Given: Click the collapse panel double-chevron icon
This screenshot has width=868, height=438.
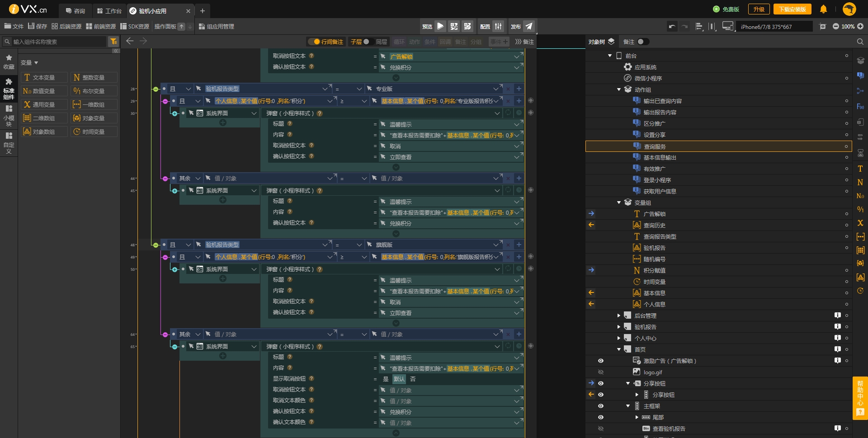Looking at the screenshot, I should click(116, 51).
